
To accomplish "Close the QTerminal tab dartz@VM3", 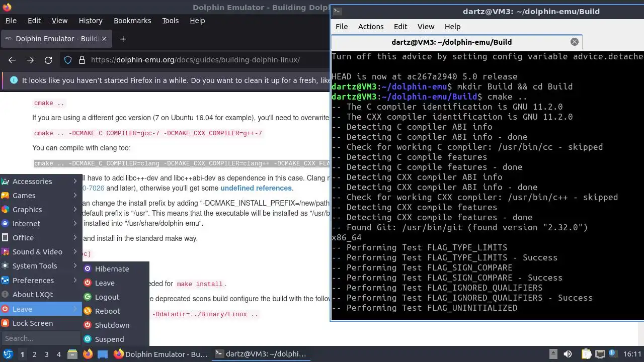I will [x=575, y=42].
